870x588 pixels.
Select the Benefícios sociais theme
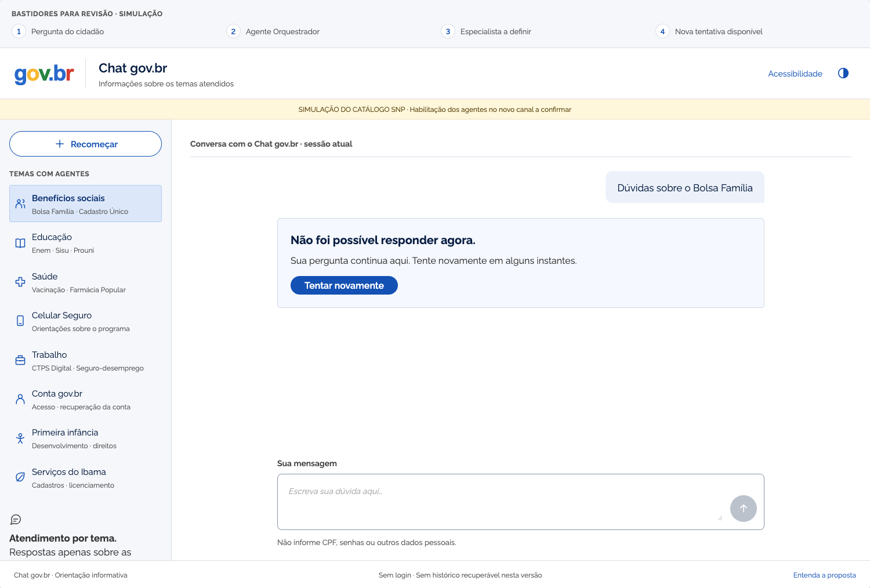click(x=85, y=204)
